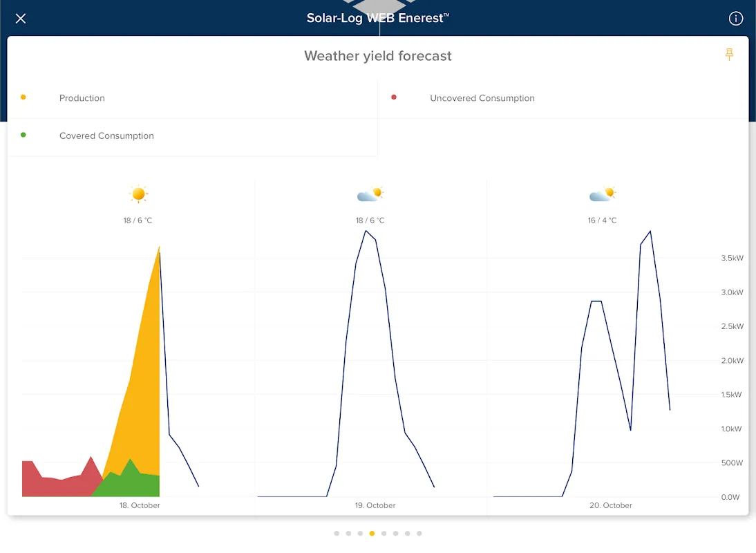Toggle the Production legend label
Viewport: 756px width, 553px height.
pos(82,98)
